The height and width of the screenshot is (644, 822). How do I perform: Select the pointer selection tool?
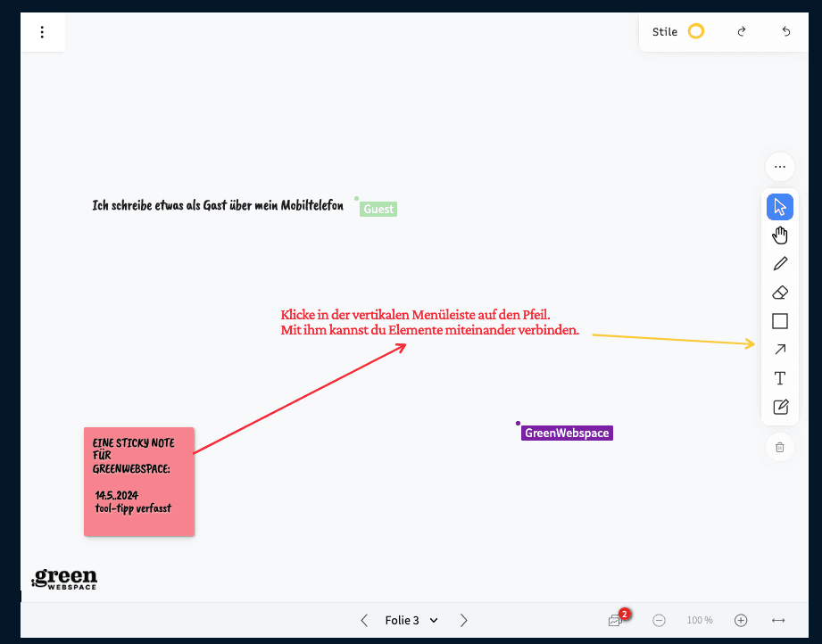pos(780,207)
